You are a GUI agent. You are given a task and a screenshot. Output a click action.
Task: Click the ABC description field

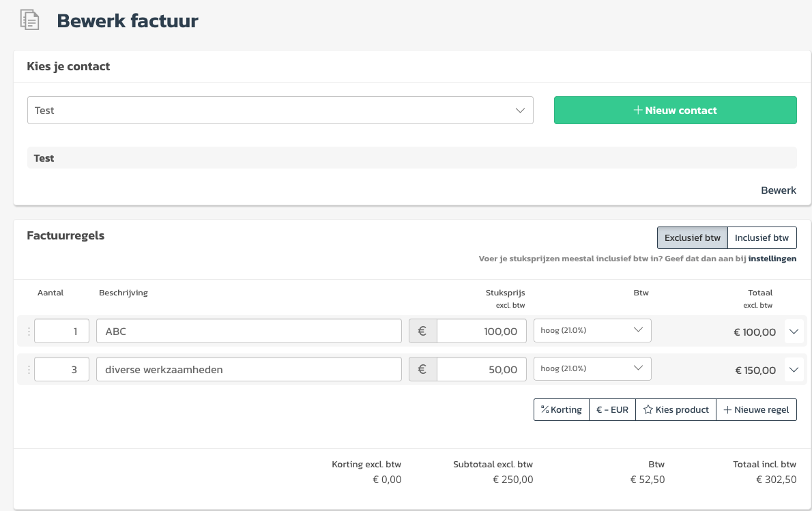[248, 332]
